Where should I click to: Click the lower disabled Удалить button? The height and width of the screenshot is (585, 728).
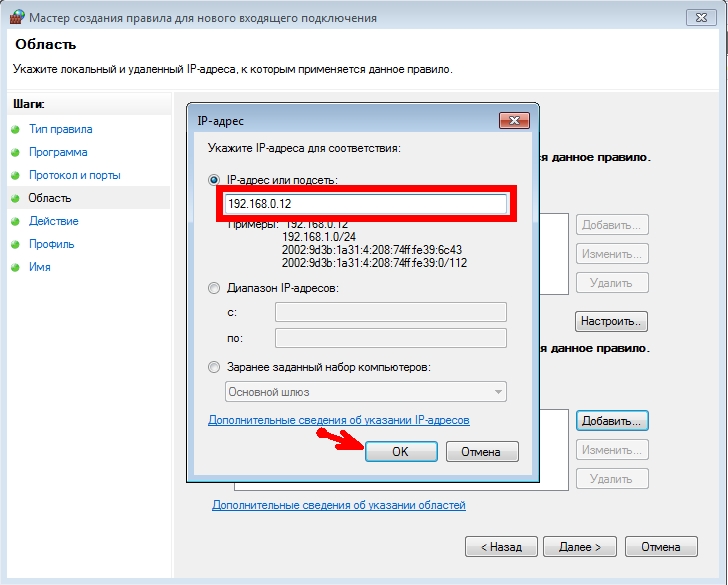tap(612, 479)
